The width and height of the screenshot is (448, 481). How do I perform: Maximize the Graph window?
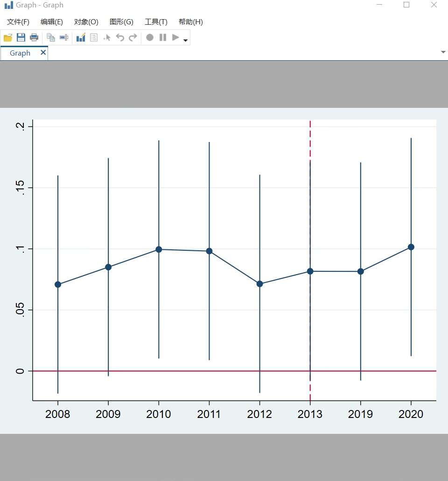click(x=406, y=5)
